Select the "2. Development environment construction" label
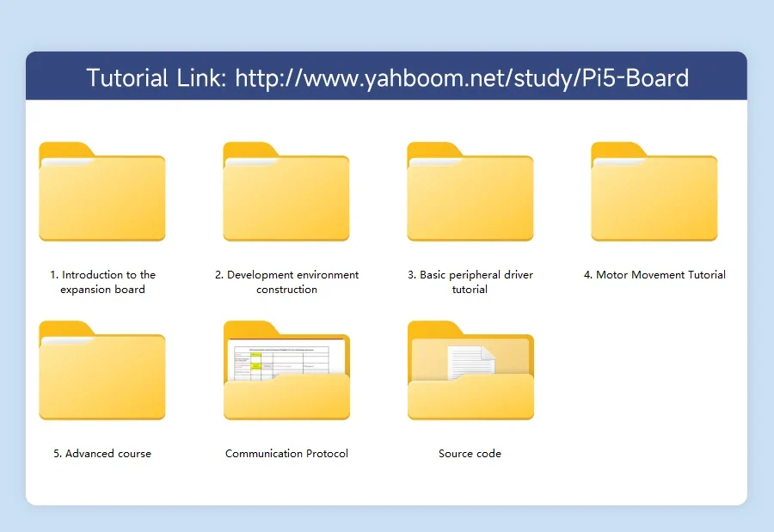774x532 pixels. (x=286, y=282)
